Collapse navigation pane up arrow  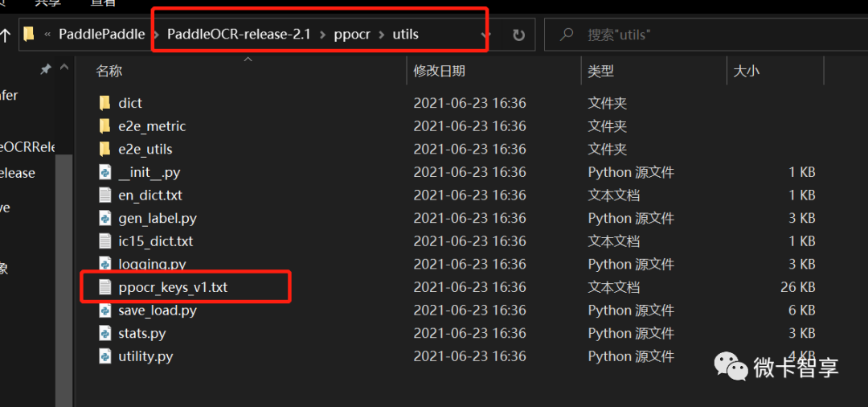63,68
